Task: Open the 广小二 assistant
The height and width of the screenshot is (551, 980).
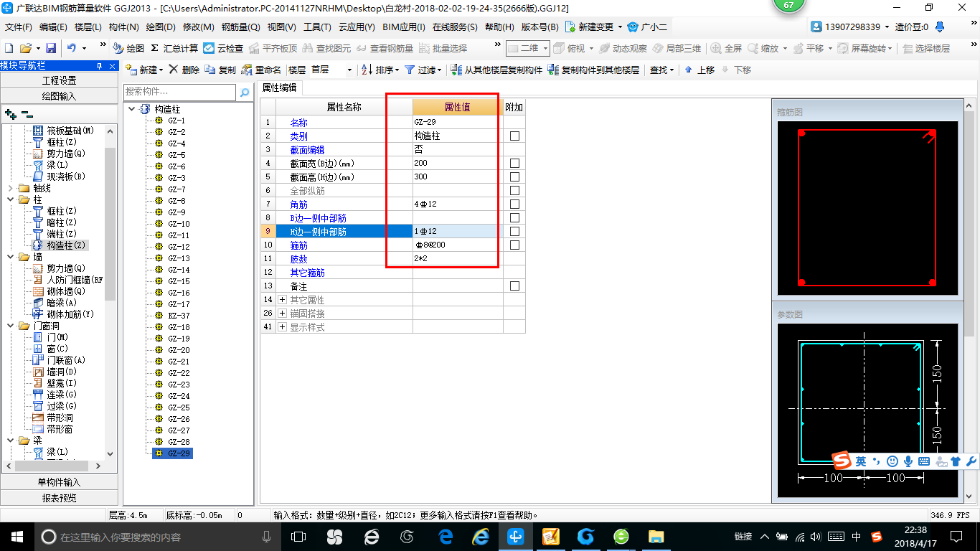Action: [x=647, y=27]
